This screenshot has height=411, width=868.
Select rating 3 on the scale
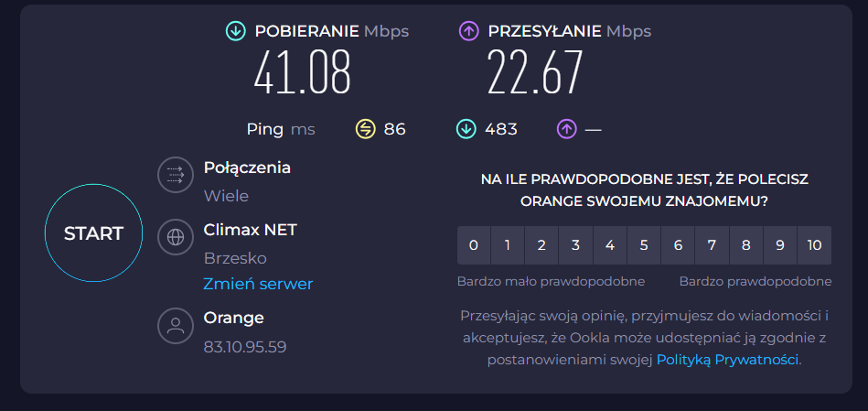click(576, 245)
